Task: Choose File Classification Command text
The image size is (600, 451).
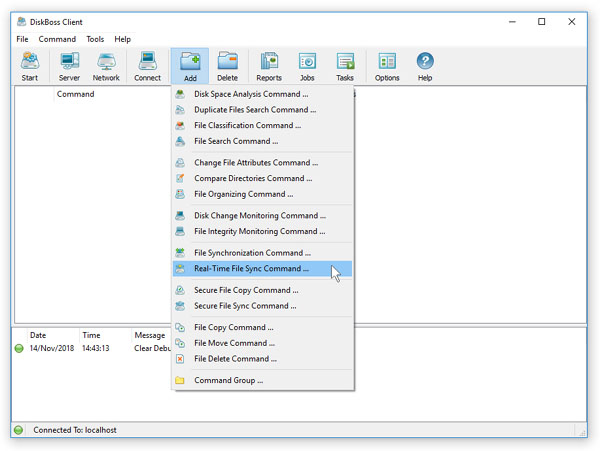Action: pos(248,125)
